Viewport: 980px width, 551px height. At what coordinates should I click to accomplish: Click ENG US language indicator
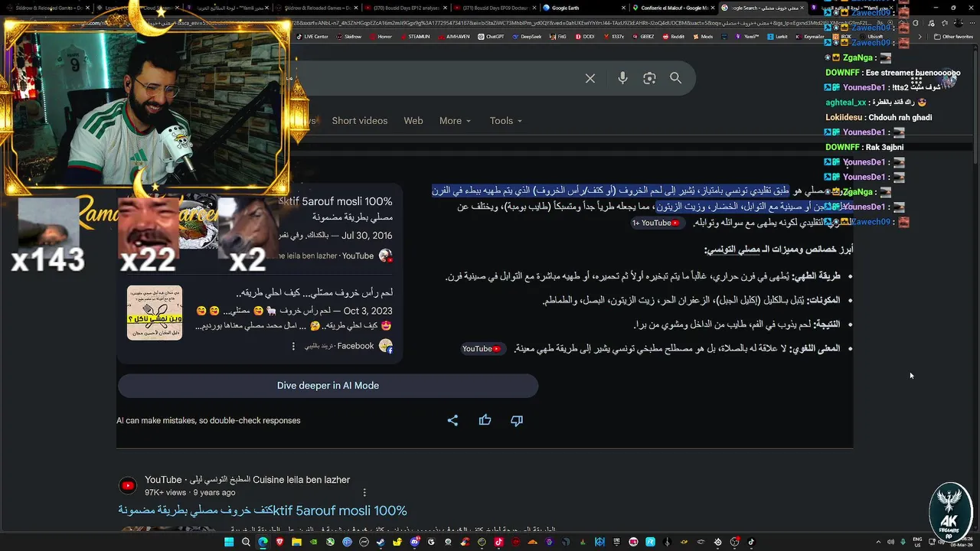(916, 542)
